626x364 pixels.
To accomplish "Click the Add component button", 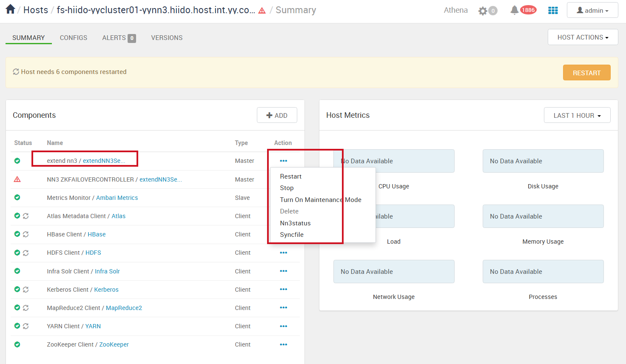I will click(x=277, y=115).
